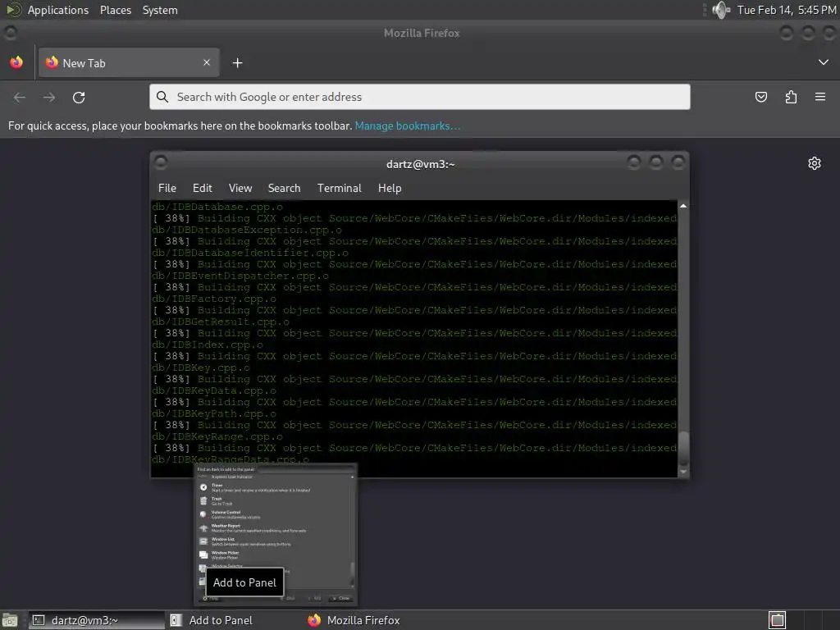Click the terminal scrollbar thumb
This screenshot has width=840, height=630.
pos(683,449)
